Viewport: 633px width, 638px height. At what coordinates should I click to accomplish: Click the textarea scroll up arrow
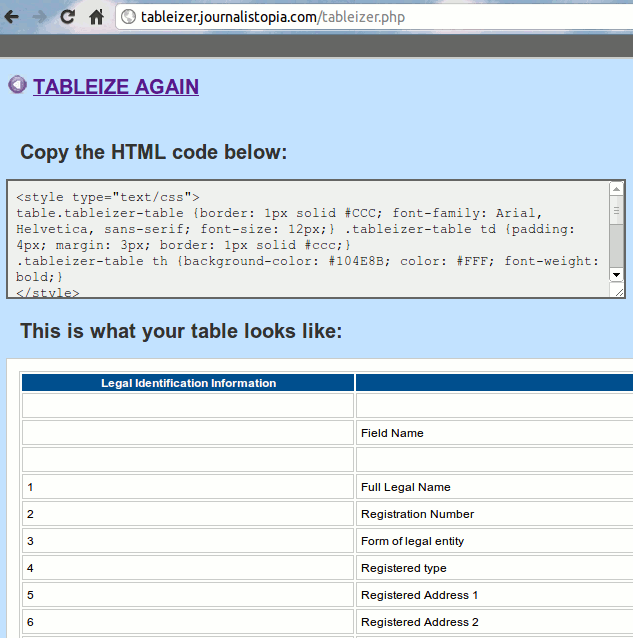pyautogui.click(x=616, y=189)
